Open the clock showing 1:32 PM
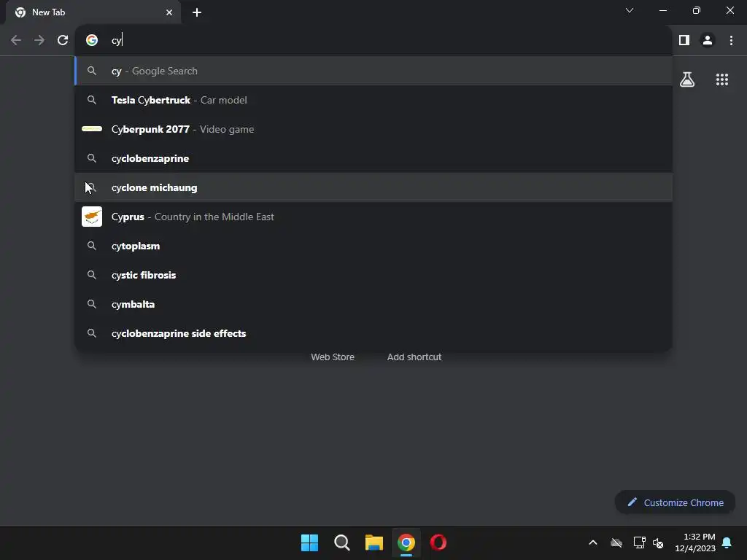Image resolution: width=747 pixels, height=560 pixels. [695, 542]
